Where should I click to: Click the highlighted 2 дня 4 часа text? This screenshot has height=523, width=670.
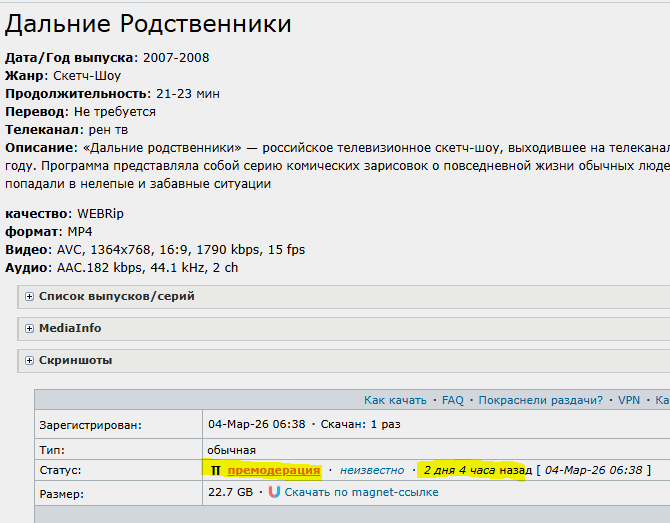click(x=459, y=470)
